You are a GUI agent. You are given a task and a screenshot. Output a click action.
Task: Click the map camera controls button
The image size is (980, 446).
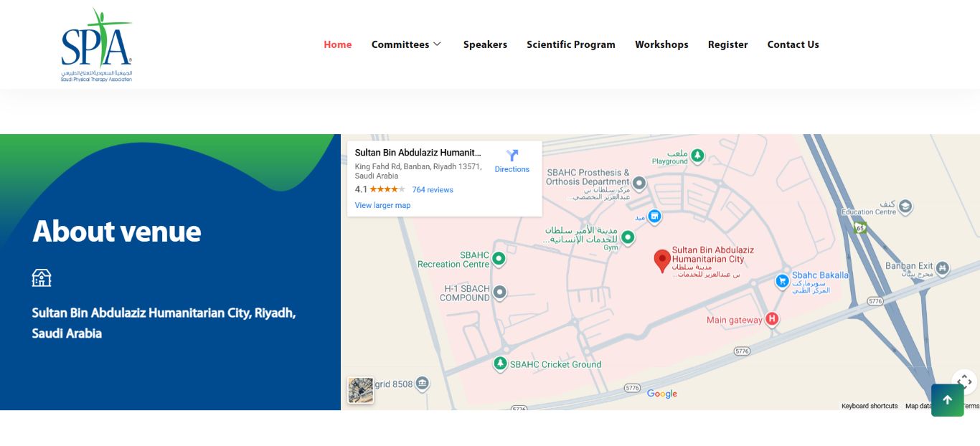(x=964, y=382)
